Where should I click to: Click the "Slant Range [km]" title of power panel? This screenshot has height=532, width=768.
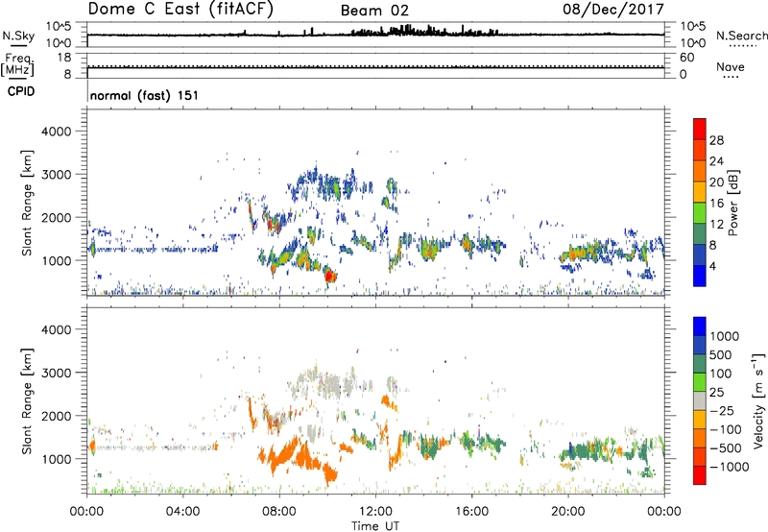27,203
